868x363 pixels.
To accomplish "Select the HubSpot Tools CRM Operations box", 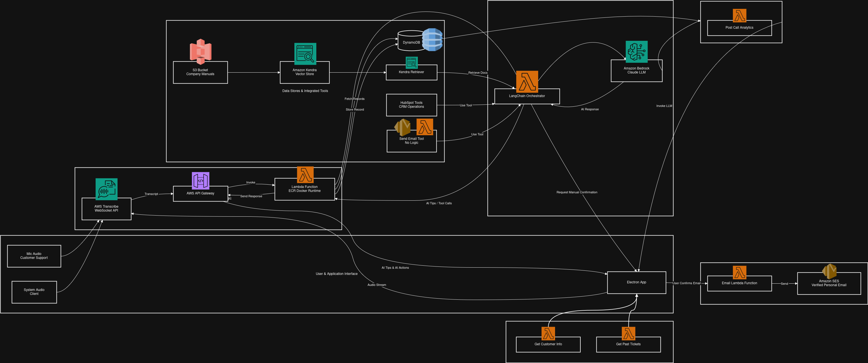I will (x=411, y=105).
